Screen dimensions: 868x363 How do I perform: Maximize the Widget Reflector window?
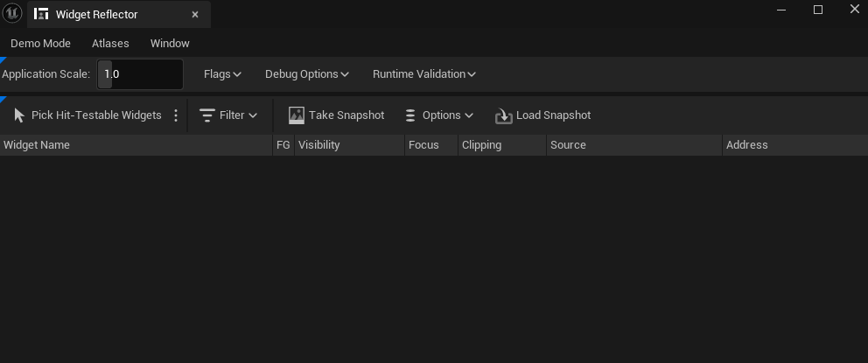coord(817,10)
